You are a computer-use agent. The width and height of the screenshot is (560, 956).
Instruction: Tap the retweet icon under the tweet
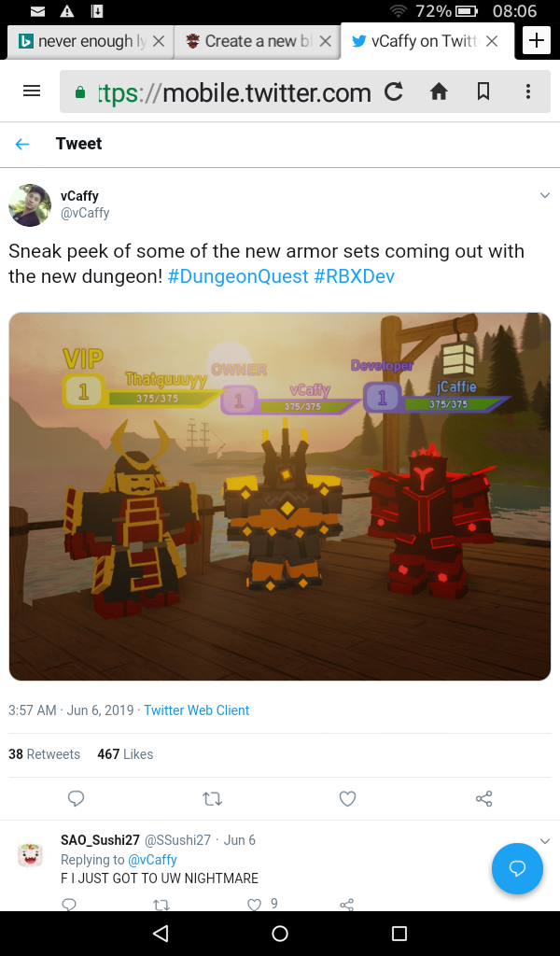pos(212,798)
